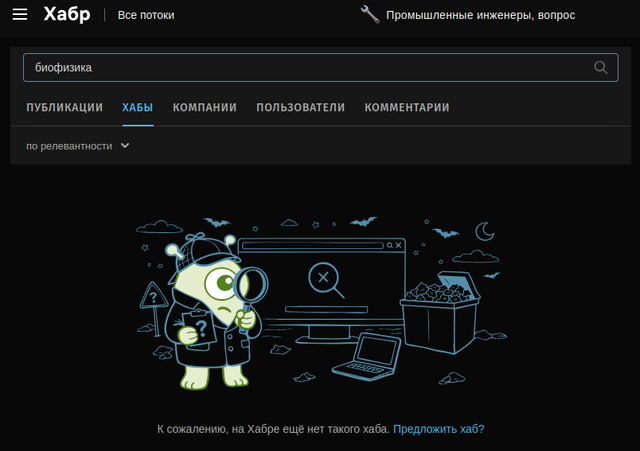This screenshot has width=640, height=451.
Task: Select the Хабы tab
Action: click(x=138, y=107)
